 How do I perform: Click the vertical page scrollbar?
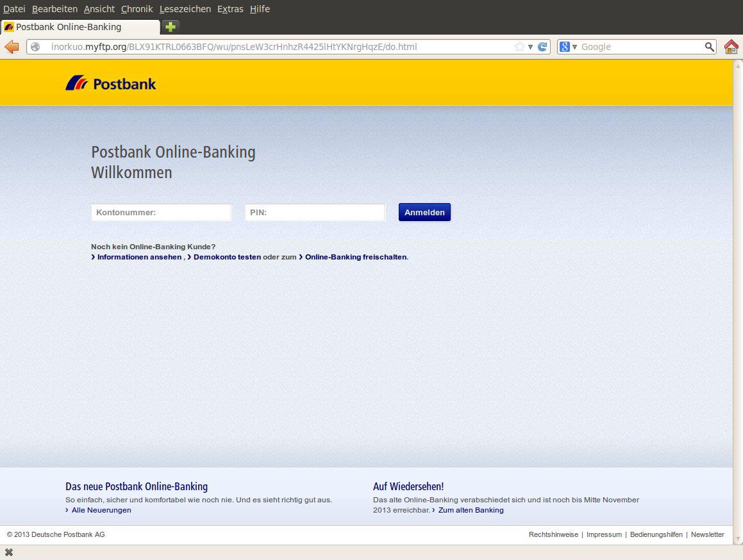click(738, 302)
